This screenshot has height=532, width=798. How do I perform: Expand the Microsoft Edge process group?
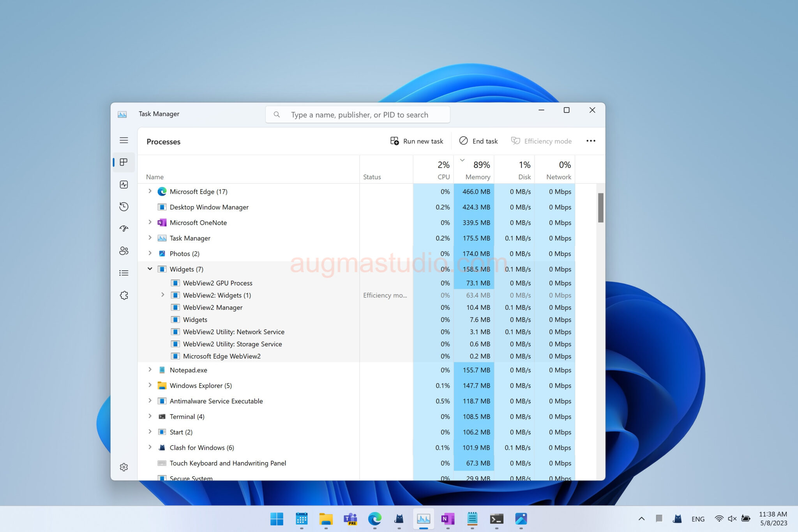coord(150,191)
